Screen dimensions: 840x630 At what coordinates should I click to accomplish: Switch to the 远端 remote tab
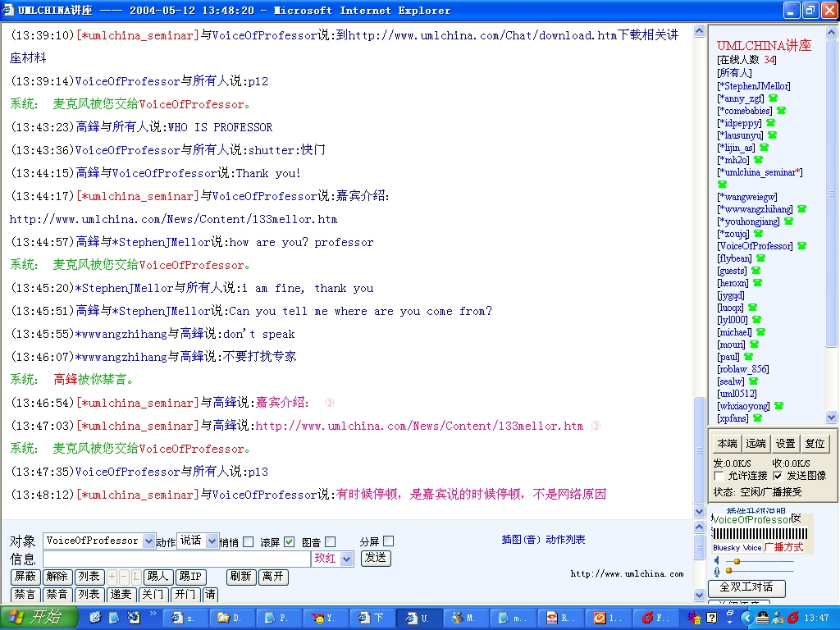coord(756,444)
